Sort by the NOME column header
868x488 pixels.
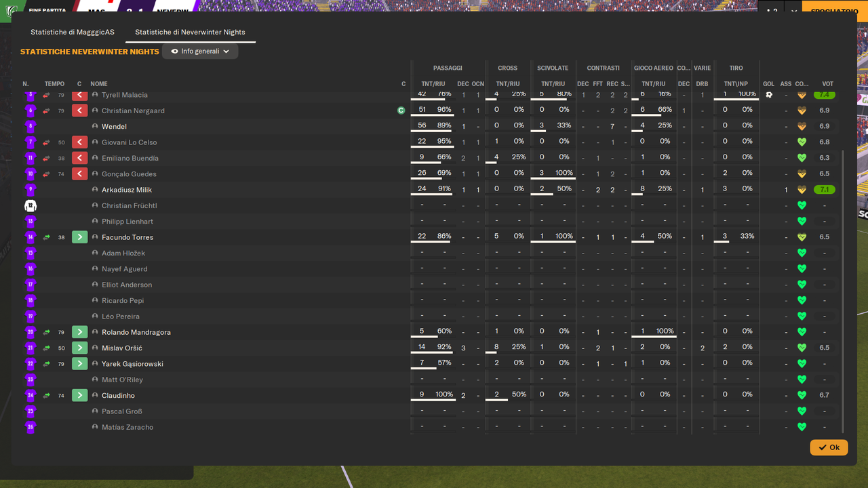[99, 84]
